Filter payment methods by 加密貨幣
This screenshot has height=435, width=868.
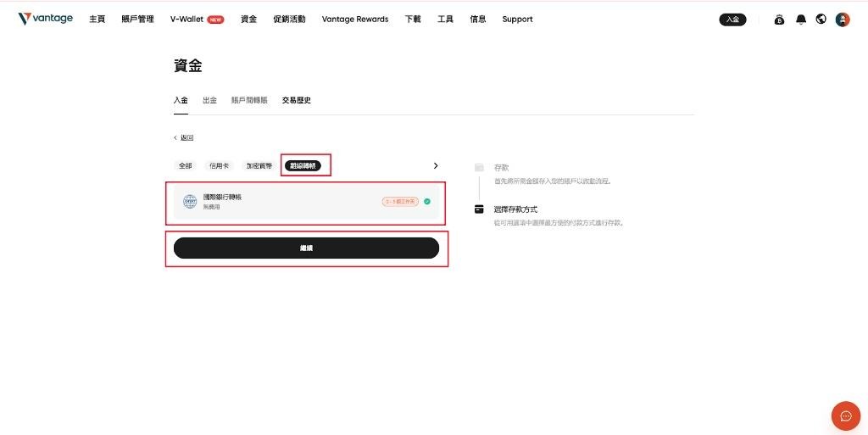point(259,165)
